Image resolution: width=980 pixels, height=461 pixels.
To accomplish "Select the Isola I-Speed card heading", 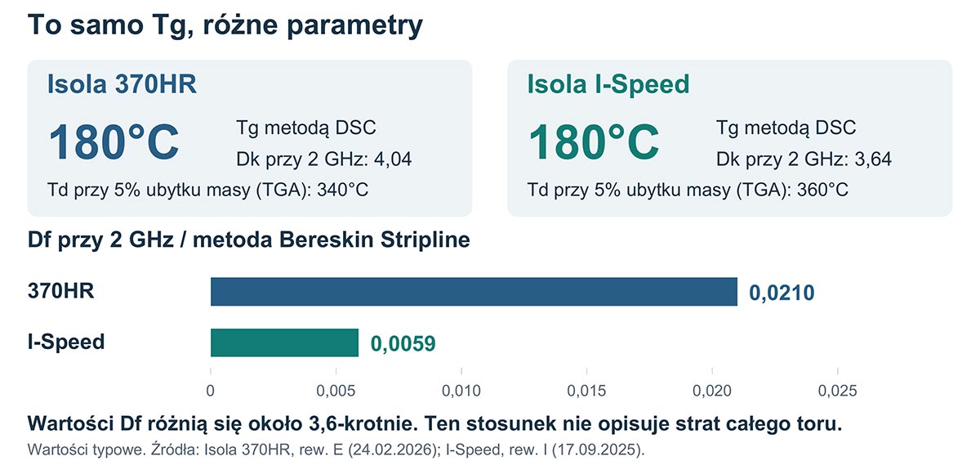I will [x=609, y=84].
